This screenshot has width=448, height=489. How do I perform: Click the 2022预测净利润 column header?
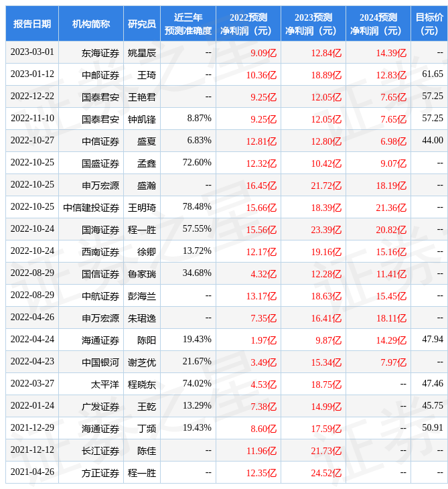click(x=248, y=23)
